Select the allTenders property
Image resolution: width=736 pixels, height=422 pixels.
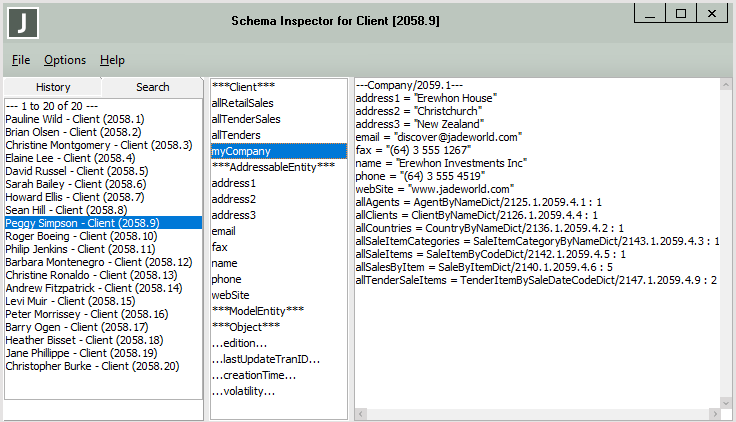pos(236,135)
